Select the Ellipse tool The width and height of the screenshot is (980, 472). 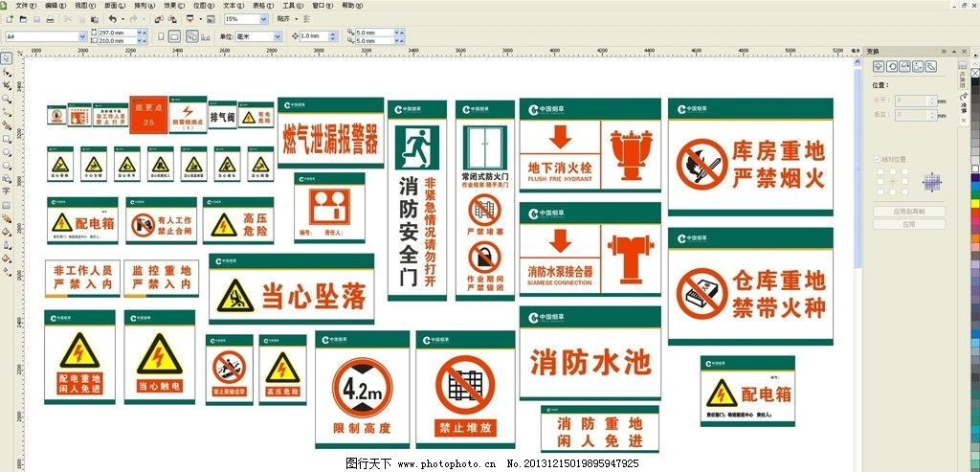pyautogui.click(x=7, y=152)
